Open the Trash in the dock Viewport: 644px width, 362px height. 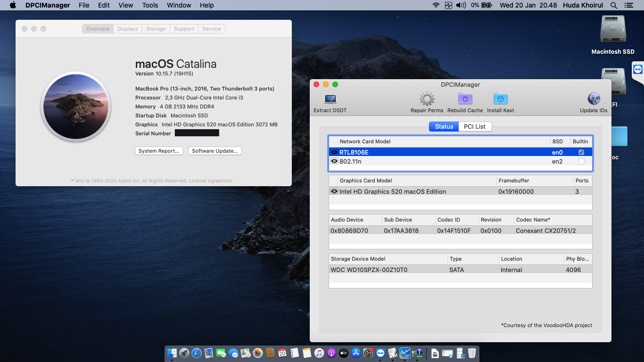472,353
